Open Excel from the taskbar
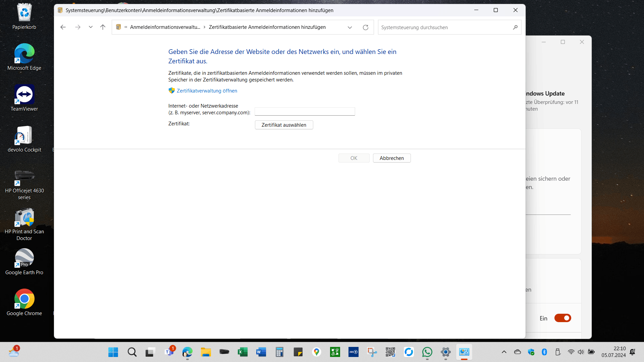 pyautogui.click(x=243, y=352)
